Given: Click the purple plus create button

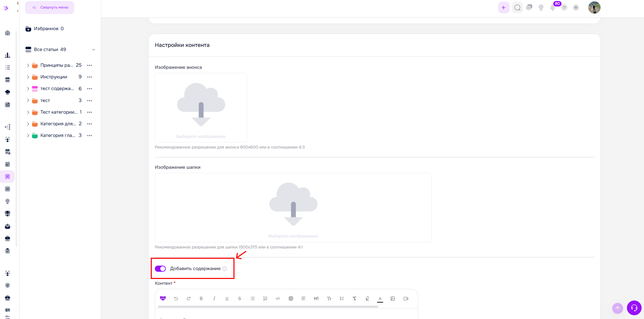Looking at the screenshot, I should [x=504, y=8].
